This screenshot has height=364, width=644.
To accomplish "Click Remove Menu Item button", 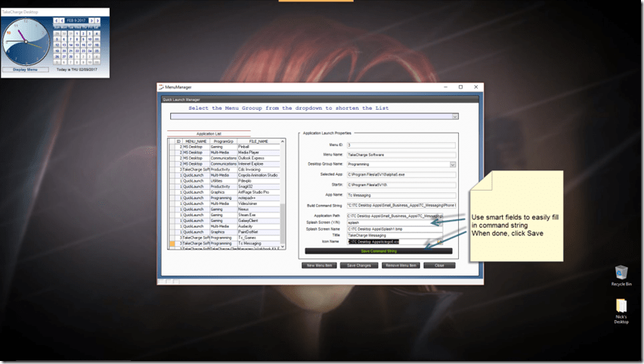I will [x=399, y=266].
